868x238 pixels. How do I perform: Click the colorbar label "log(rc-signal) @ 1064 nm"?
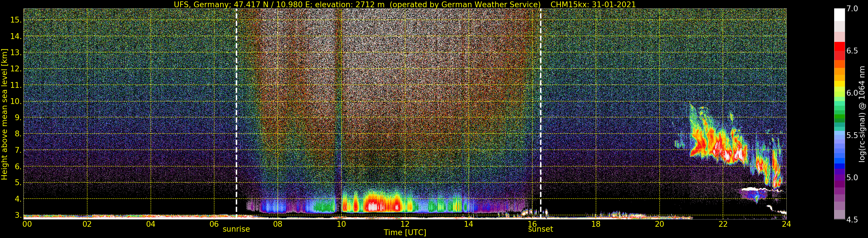(862, 114)
